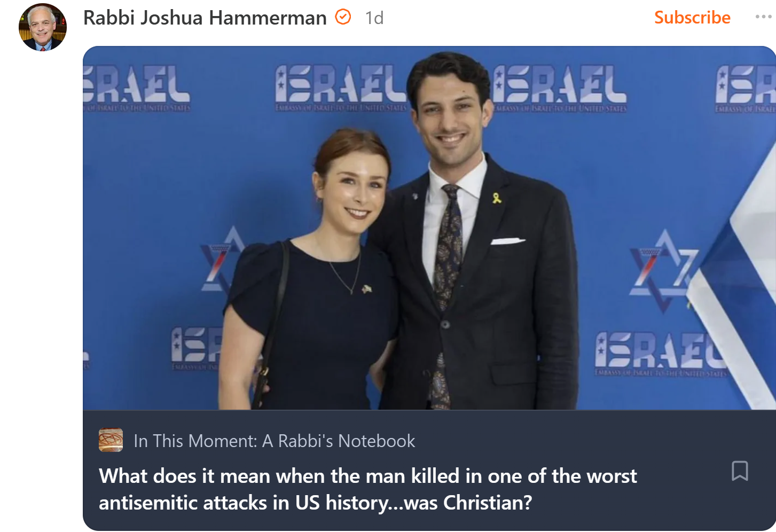Screen dimensions: 776x532
Task: Toggle the bookmark icon to save the post
Action: 740,471
